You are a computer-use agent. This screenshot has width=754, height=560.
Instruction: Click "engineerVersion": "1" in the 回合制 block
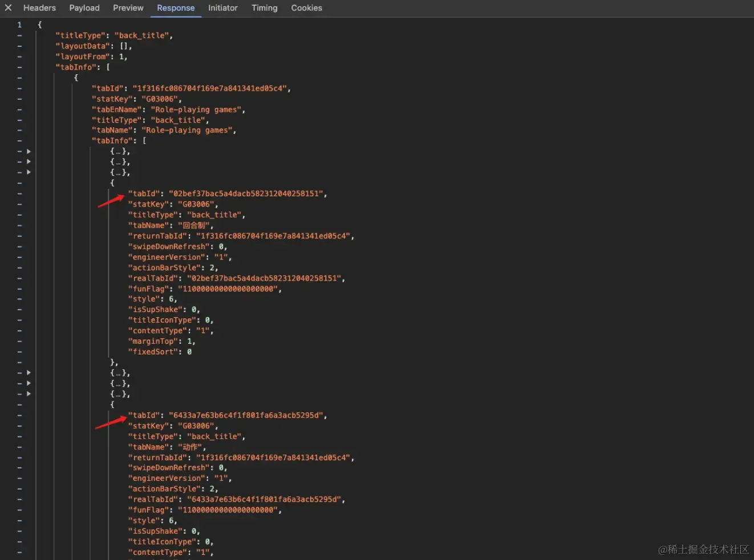pos(180,257)
